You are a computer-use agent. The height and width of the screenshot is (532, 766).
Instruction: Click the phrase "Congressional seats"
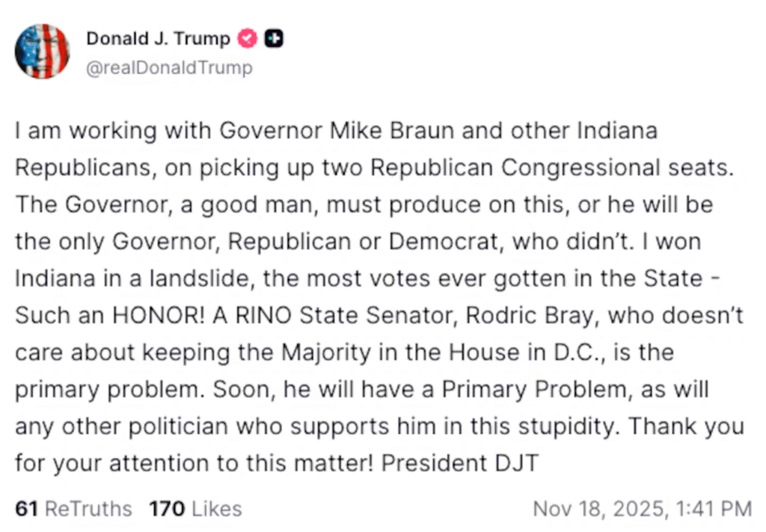point(615,168)
